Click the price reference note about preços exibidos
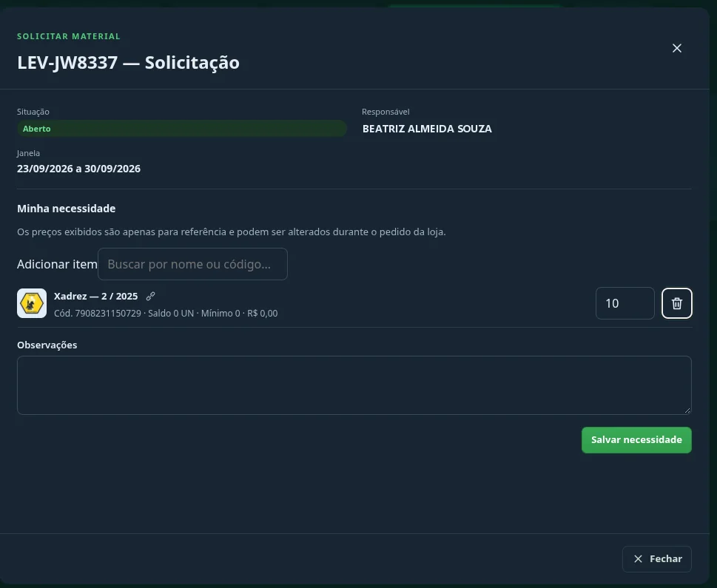The width and height of the screenshot is (717, 588). coord(232,232)
